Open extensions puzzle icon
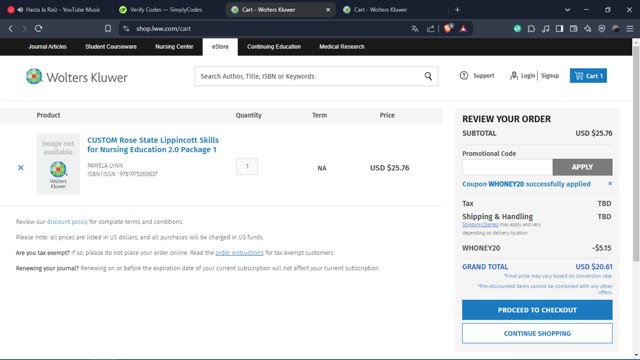Screen dimensions: 640x360 tap(531, 29)
